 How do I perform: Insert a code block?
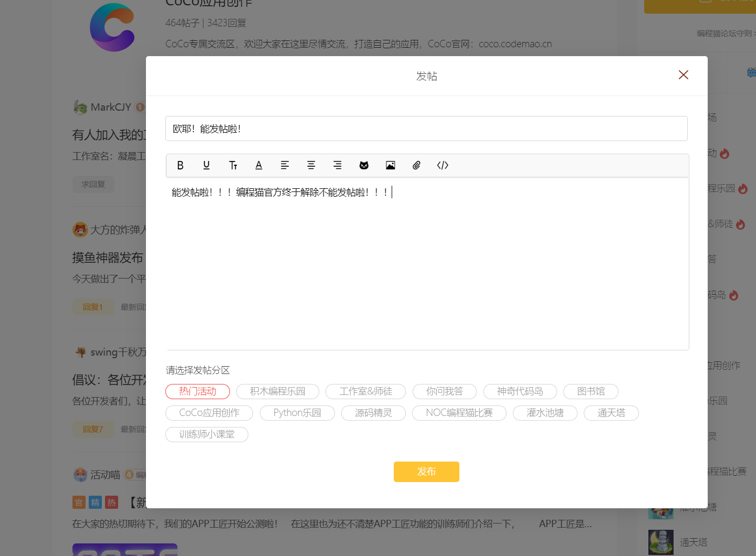pos(443,165)
